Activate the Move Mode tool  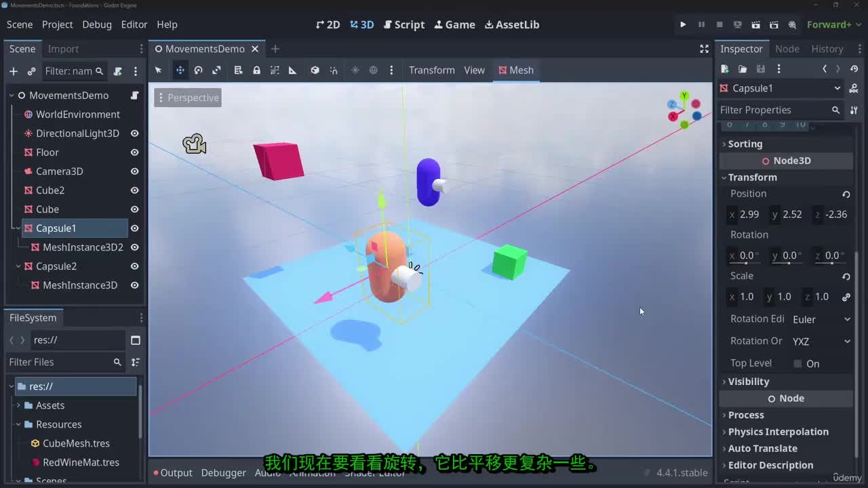[x=180, y=70]
